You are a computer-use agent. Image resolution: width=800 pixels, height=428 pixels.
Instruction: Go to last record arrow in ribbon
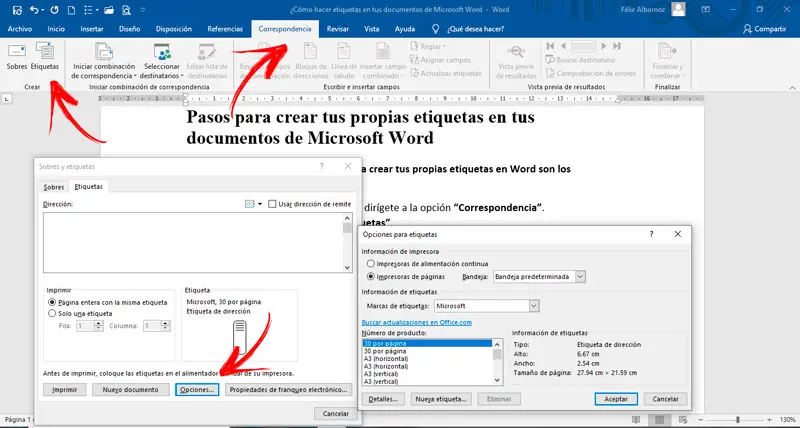617,46
